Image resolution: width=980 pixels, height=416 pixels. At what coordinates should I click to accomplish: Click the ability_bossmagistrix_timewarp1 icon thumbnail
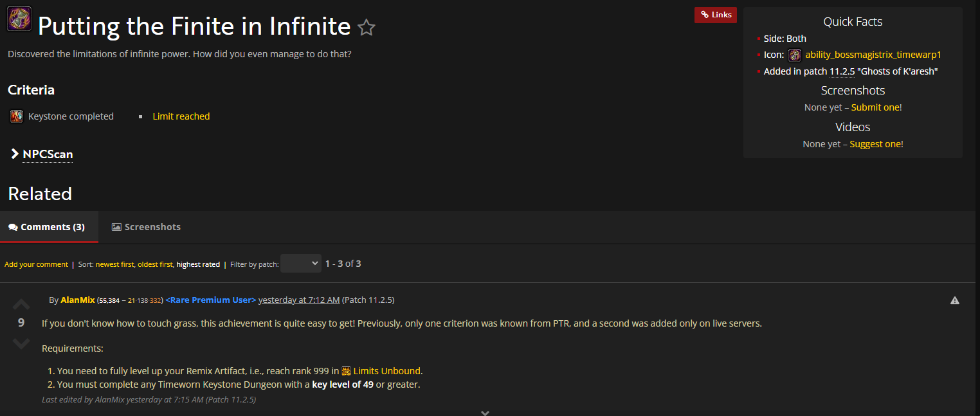795,55
